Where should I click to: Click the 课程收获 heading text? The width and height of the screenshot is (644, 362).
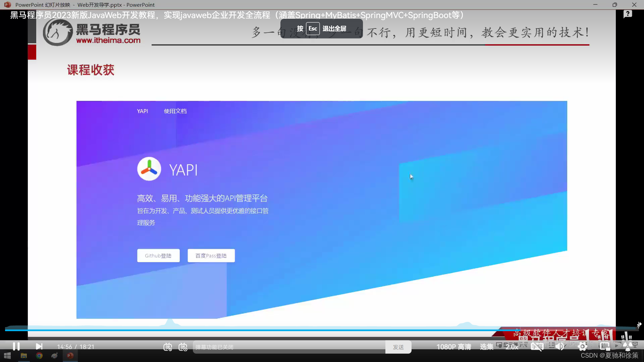tap(91, 70)
